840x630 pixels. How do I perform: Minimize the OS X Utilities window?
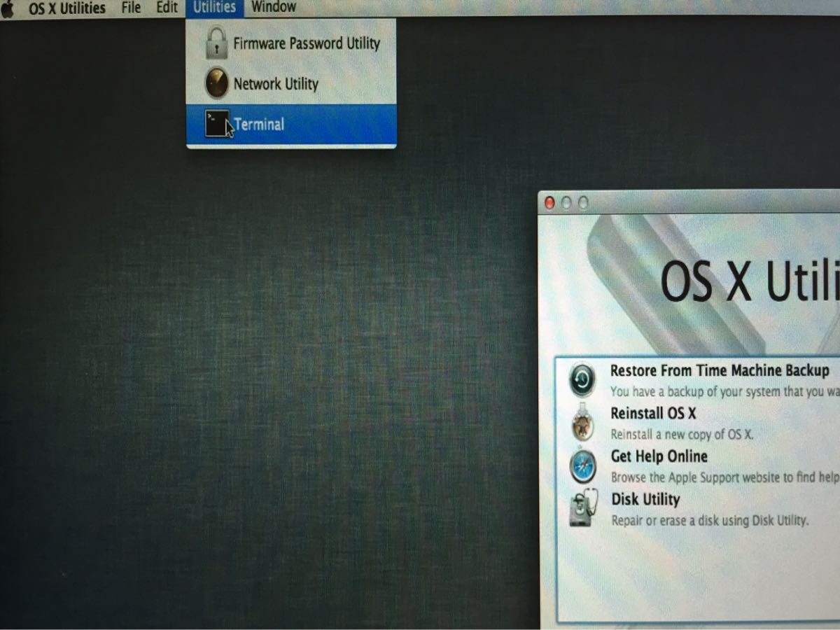[x=566, y=203]
